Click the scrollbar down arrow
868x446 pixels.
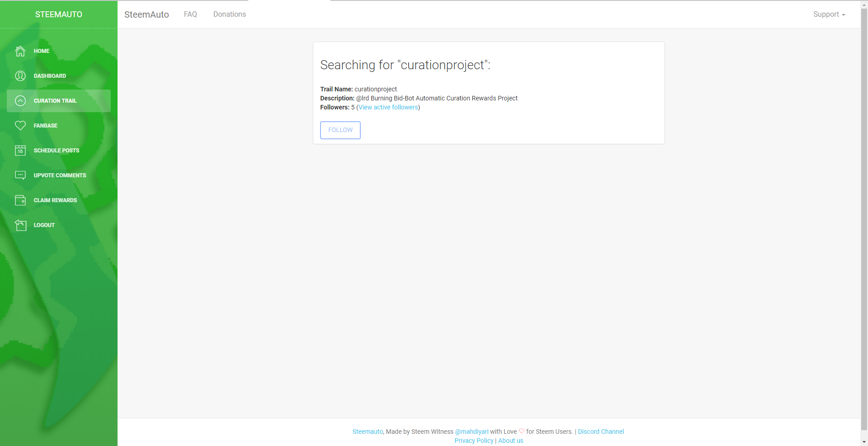coord(864,442)
